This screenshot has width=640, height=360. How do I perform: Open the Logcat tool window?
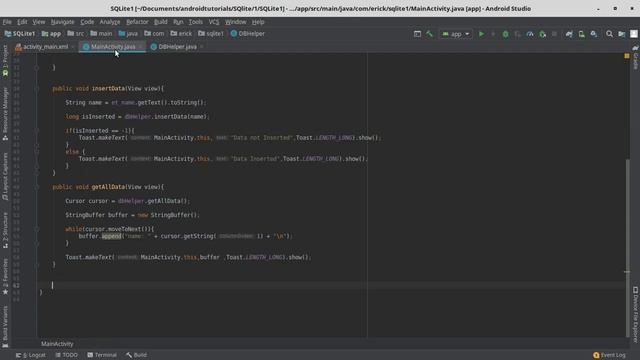(x=31, y=355)
